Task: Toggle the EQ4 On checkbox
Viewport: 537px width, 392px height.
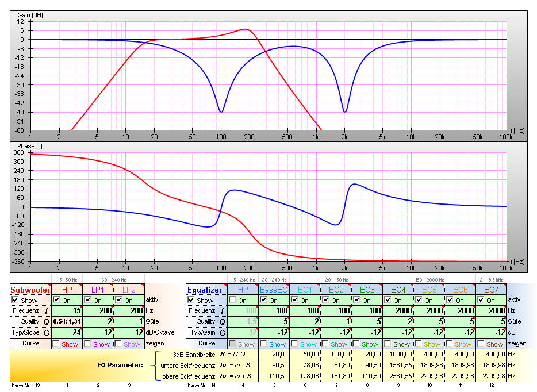Action: pyautogui.click(x=388, y=300)
